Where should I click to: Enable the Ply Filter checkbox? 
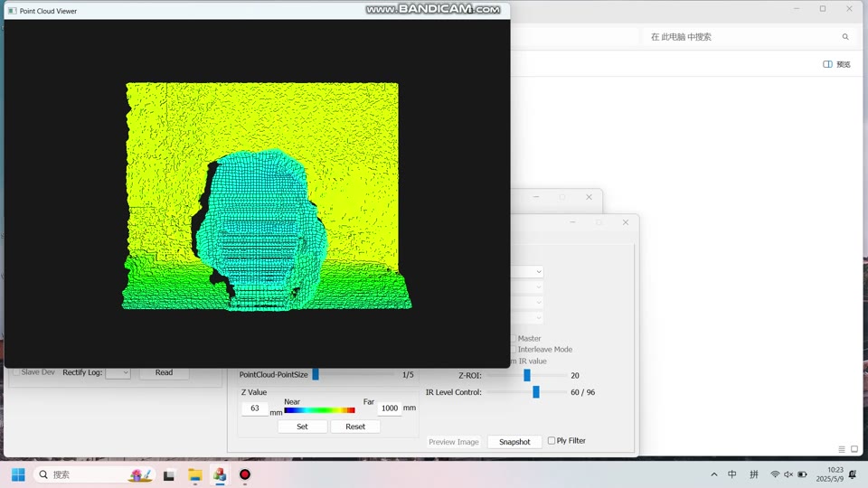tap(552, 440)
